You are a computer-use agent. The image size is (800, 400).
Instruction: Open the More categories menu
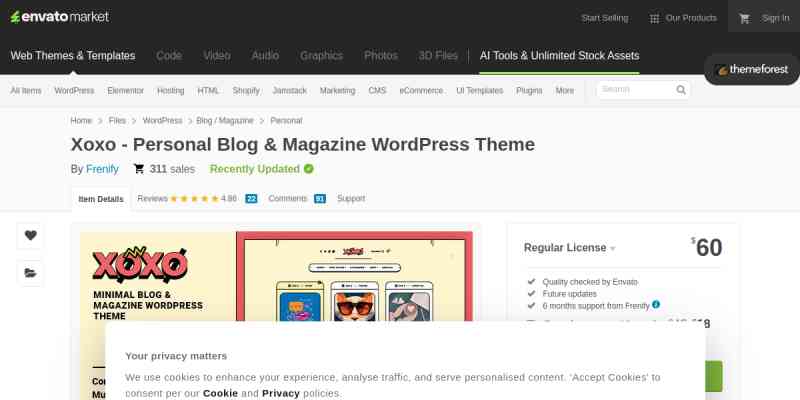coord(565,90)
